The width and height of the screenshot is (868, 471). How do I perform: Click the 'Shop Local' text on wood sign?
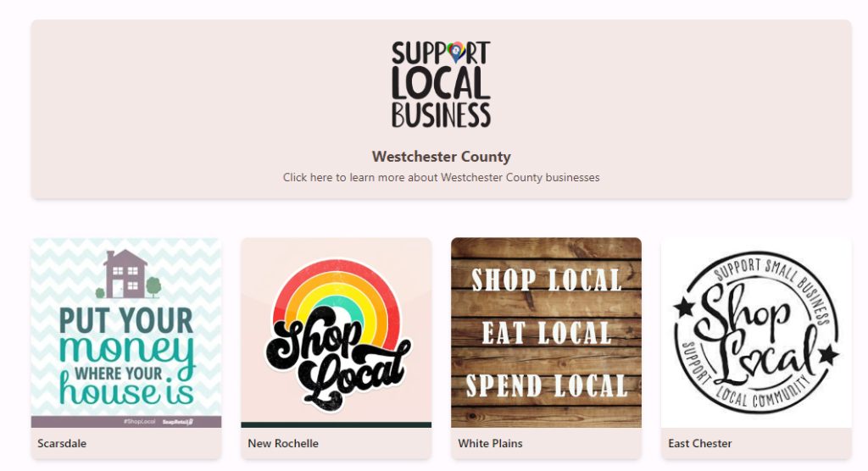tap(547, 280)
